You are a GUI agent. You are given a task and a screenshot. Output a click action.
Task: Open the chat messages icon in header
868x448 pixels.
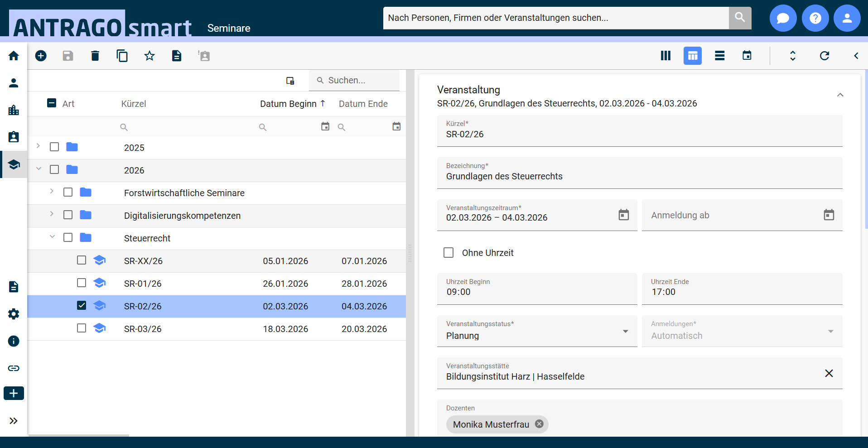[783, 18]
